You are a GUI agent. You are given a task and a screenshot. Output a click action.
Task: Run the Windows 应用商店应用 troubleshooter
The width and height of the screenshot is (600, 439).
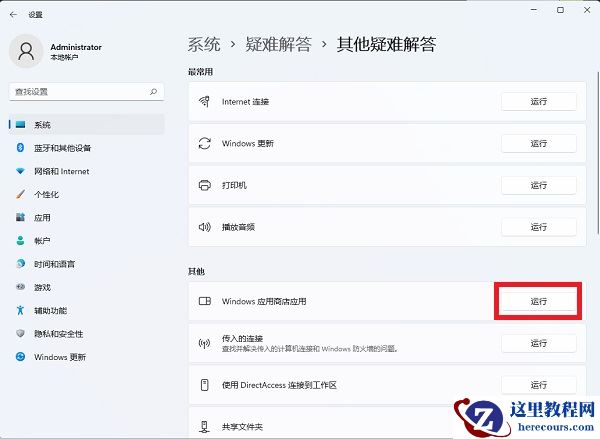click(x=538, y=301)
